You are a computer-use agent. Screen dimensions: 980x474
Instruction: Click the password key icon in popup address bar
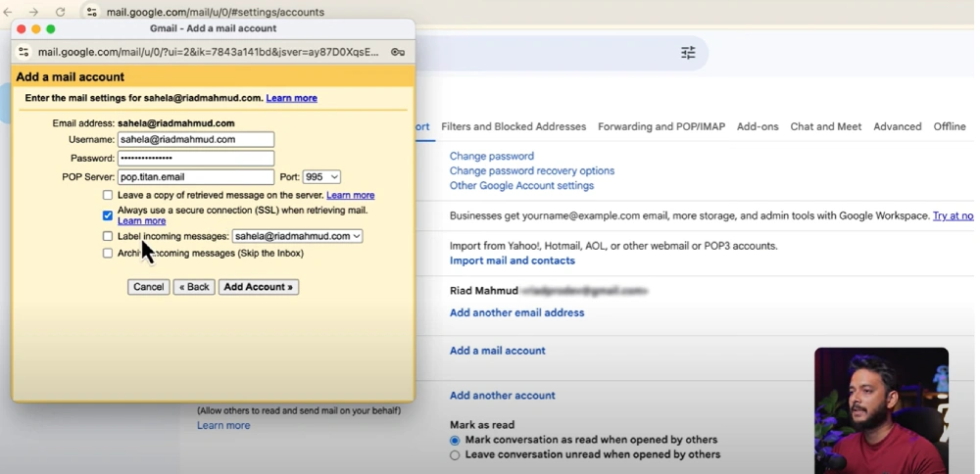pos(398,52)
